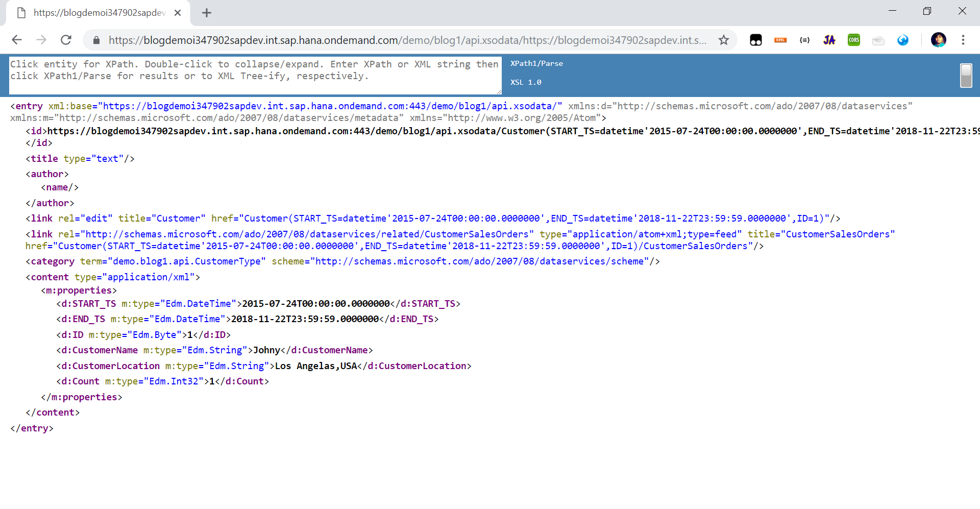The width and height of the screenshot is (980, 509).
Task: Click the XPath1/Parse button
Action: [536, 63]
